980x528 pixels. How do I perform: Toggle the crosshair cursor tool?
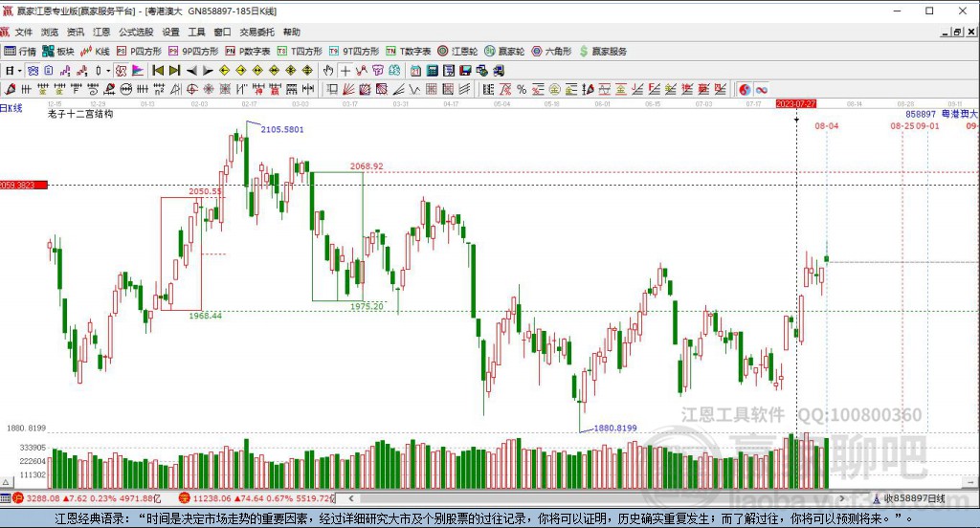345,71
